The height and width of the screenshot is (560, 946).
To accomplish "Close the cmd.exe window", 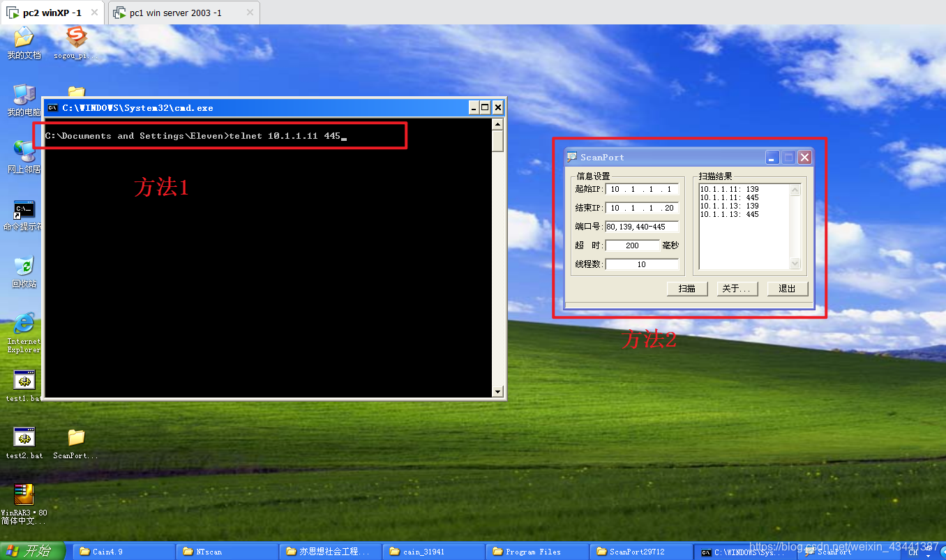I will (x=497, y=107).
